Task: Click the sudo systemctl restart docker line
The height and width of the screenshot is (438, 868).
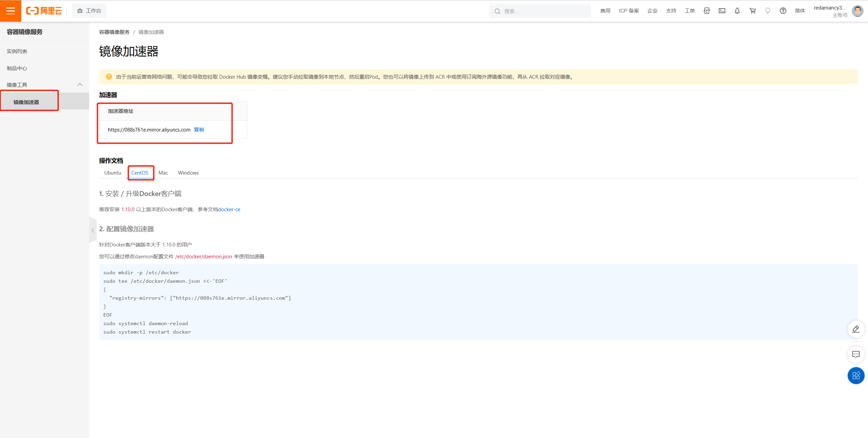Action: click(x=147, y=332)
